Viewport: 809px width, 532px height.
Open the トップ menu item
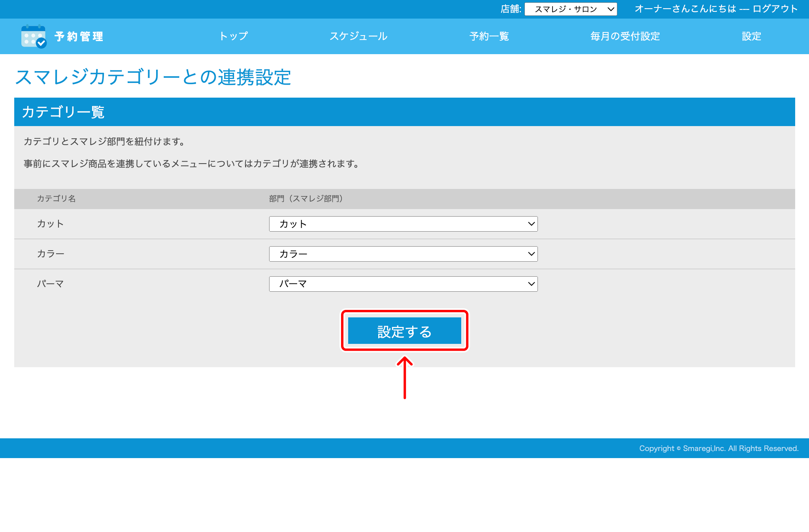234,36
